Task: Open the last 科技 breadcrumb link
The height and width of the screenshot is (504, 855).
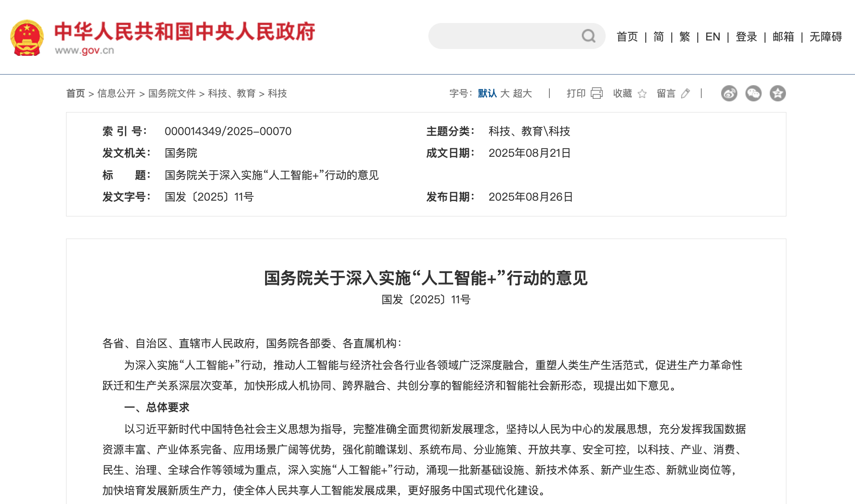Action: (x=277, y=93)
